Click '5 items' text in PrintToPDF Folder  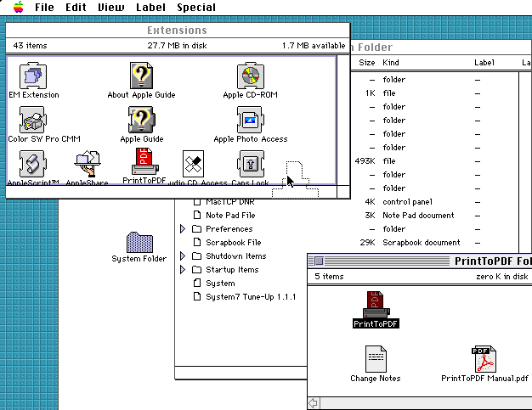329,277
